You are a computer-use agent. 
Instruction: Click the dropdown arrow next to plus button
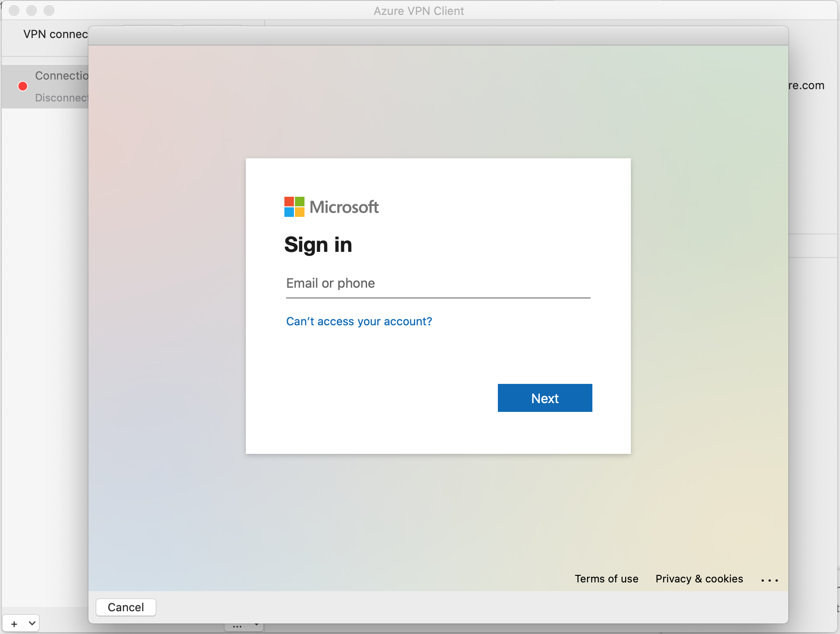32,624
